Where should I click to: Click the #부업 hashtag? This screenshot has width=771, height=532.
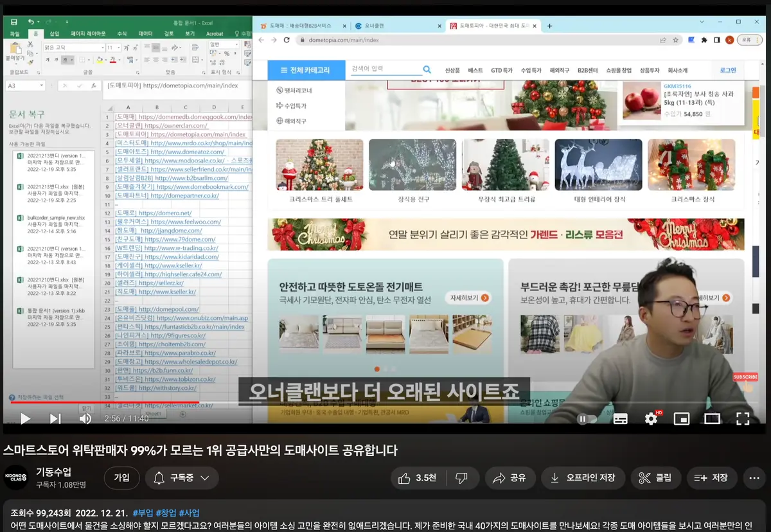143,513
